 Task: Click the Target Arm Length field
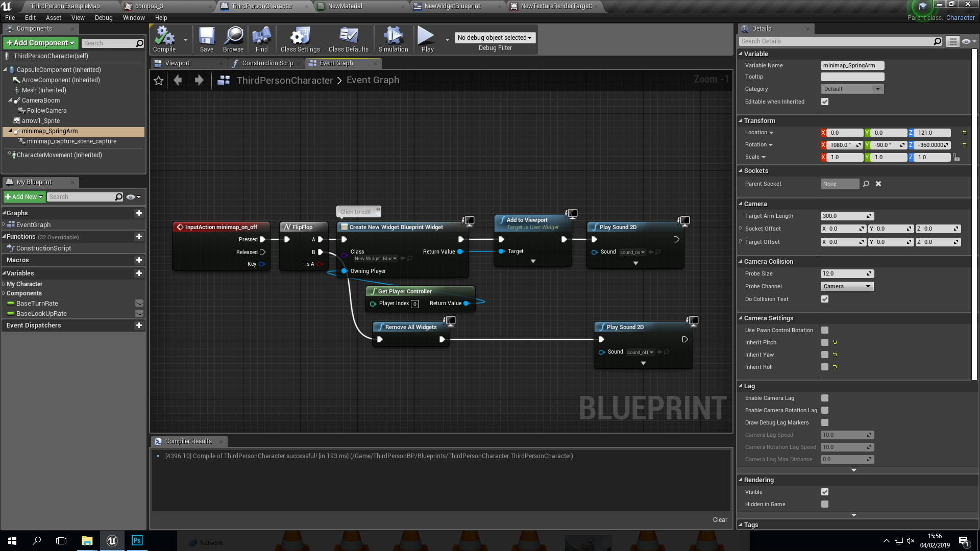[843, 216]
